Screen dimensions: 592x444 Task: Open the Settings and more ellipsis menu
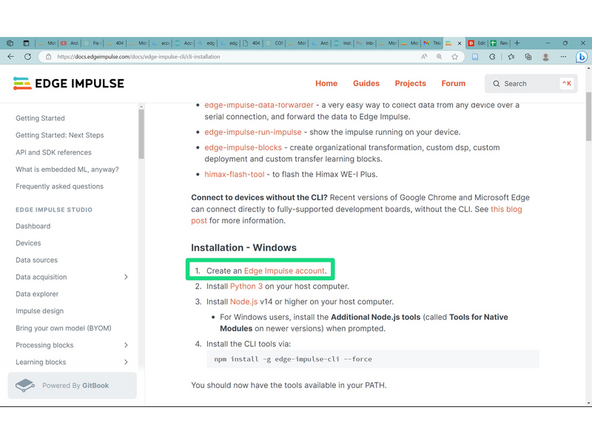pyautogui.click(x=563, y=57)
